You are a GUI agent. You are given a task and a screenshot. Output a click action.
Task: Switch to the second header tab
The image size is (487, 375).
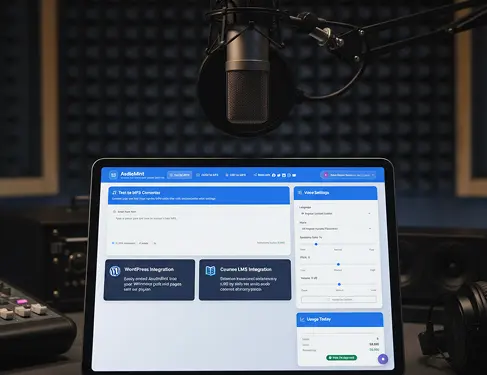coord(207,175)
